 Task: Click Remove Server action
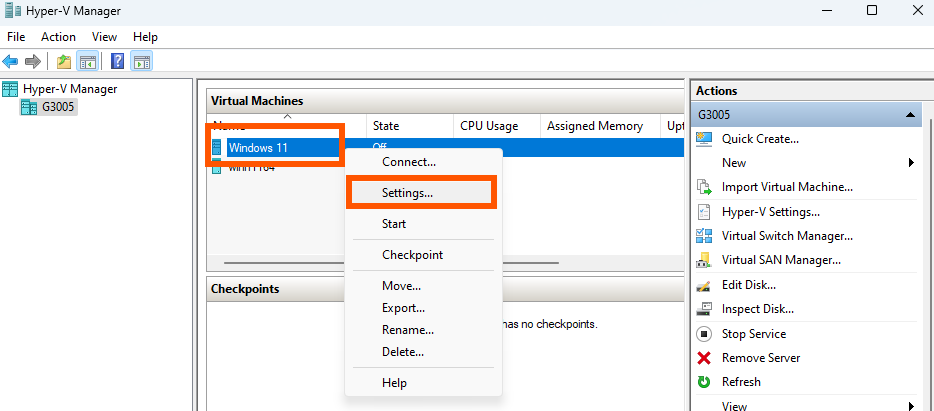click(761, 358)
